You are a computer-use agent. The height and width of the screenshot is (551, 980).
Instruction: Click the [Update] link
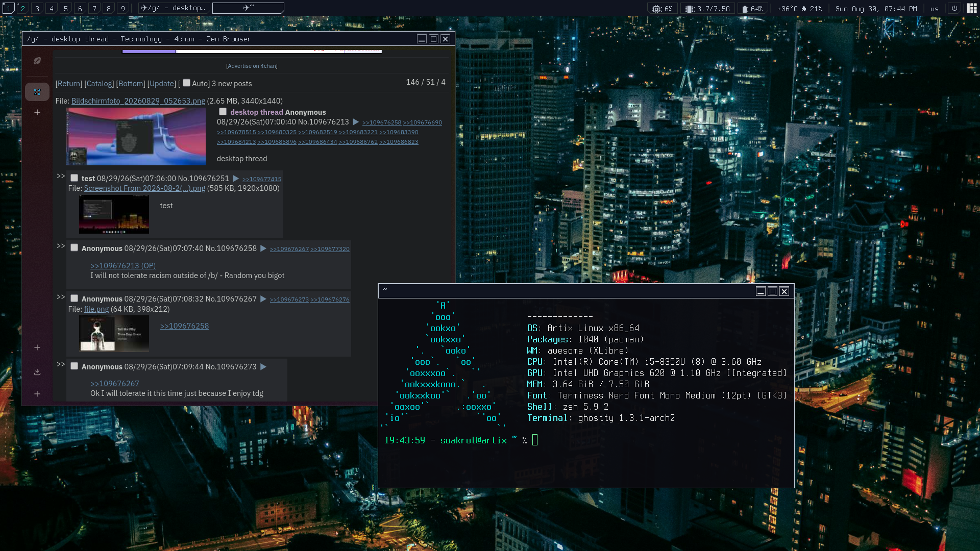(x=162, y=84)
